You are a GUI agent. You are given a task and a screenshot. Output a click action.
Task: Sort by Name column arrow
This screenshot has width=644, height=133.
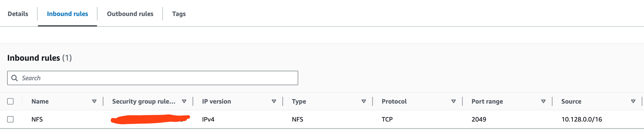coord(94,101)
